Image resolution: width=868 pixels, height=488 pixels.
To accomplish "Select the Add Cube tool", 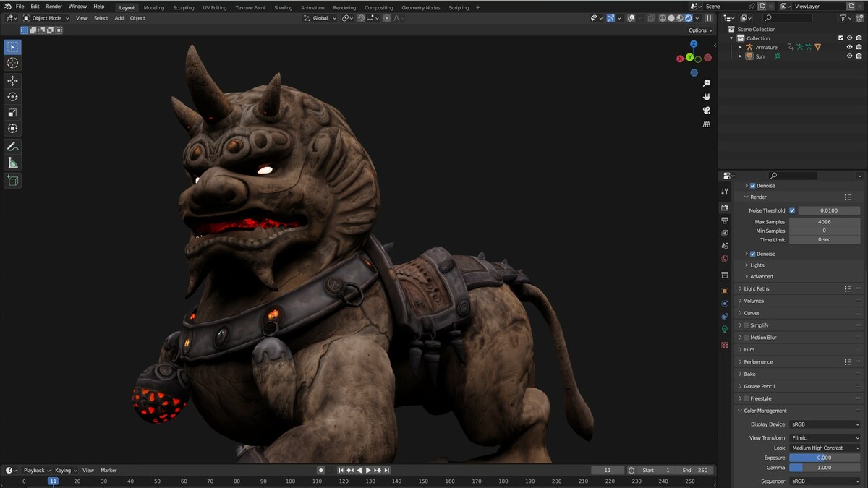I will (12, 180).
